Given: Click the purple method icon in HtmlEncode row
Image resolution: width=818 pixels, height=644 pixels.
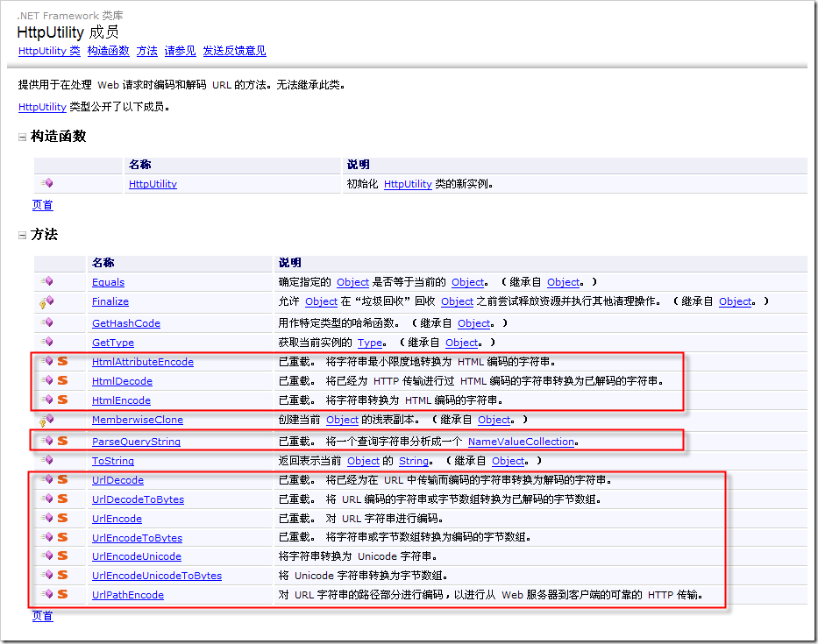Looking at the screenshot, I should point(47,400).
